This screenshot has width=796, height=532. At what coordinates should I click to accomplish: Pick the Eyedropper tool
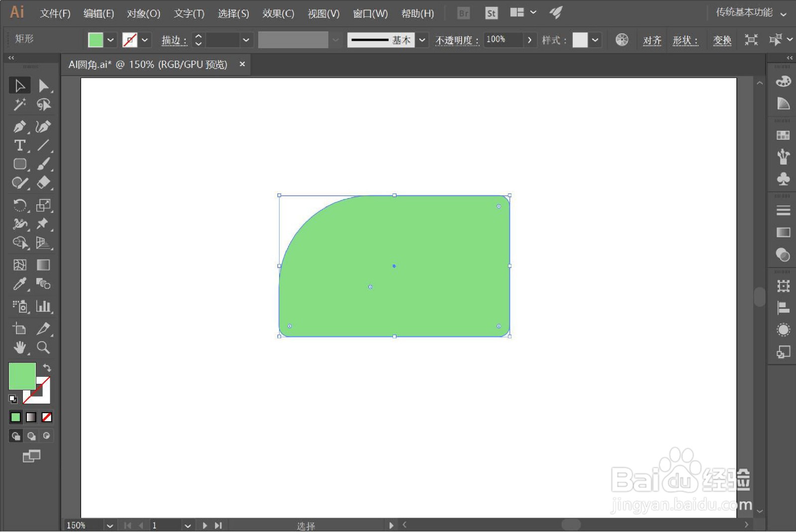coord(20,284)
